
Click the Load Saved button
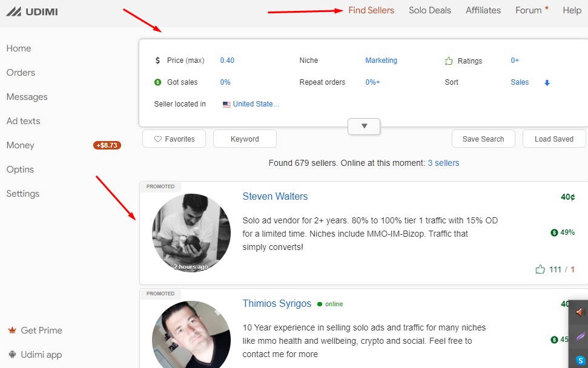pos(554,139)
